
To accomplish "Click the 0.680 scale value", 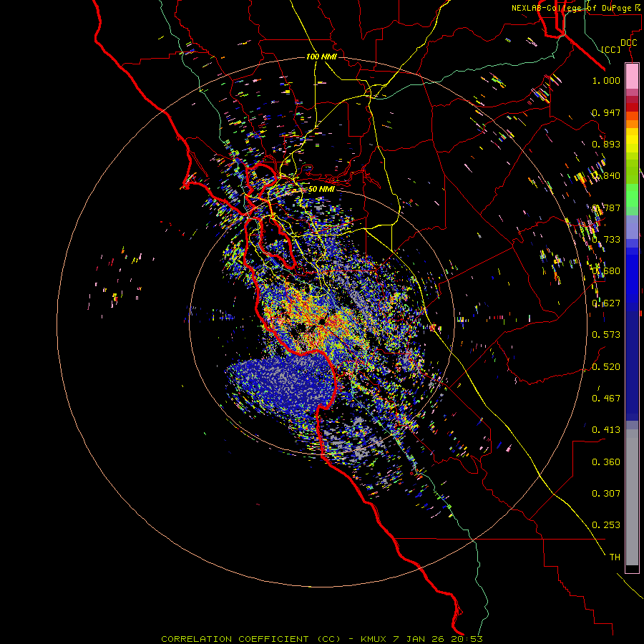I will pyautogui.click(x=606, y=271).
